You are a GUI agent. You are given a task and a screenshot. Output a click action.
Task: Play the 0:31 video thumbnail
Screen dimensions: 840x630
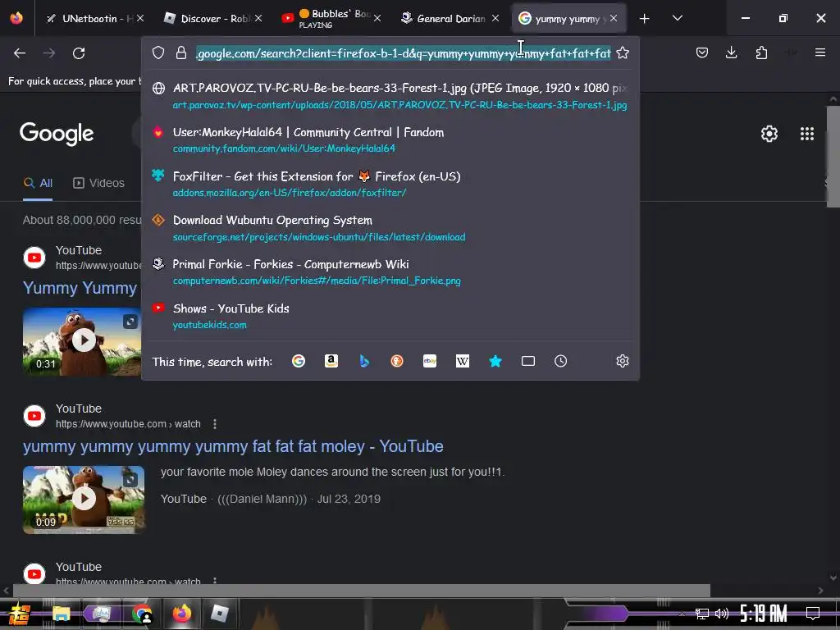(82, 340)
